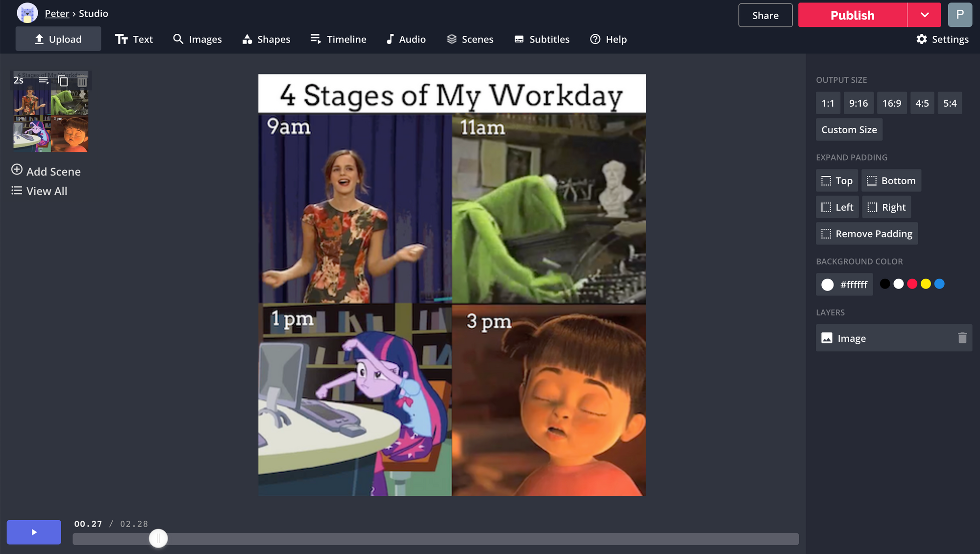Select the 16:9 output size
The width and height of the screenshot is (980, 554).
pos(891,103)
